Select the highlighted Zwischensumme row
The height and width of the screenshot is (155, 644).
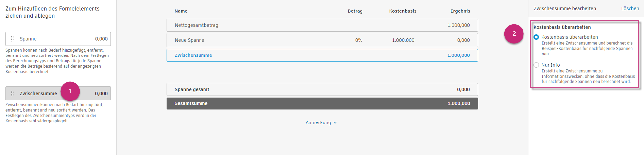coord(322,55)
